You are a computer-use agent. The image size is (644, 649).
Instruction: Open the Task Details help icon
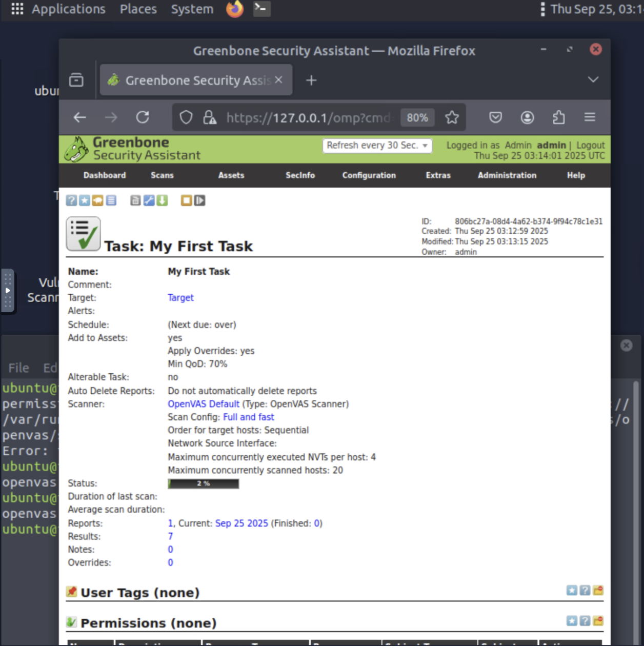pos(71,200)
